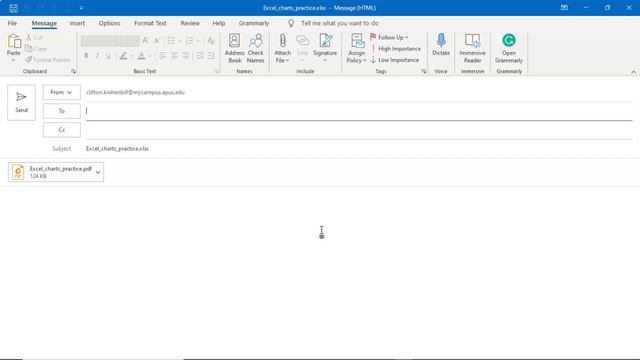Click the Save icon in the title bar
The image size is (640, 360).
tap(13, 8)
